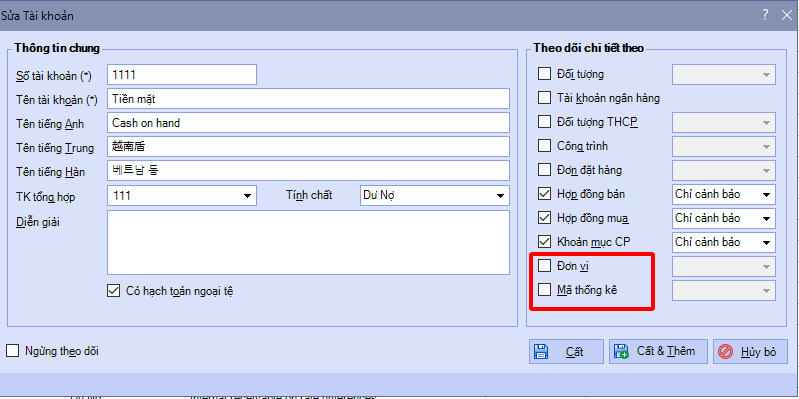This screenshot has height=399, width=799.
Task: Click the Tên tài khoản field
Action: click(308, 98)
